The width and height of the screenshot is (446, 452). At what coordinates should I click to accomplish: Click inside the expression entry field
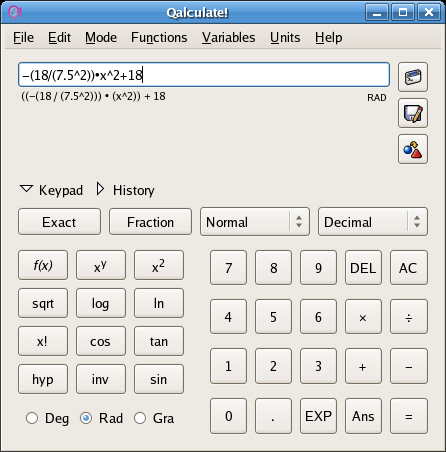pos(204,75)
